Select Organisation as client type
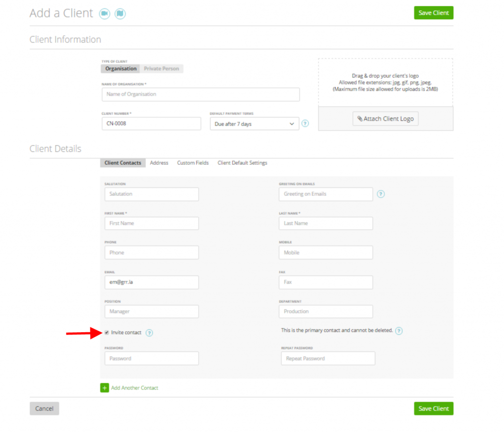This screenshot has height=432, width=504. click(120, 68)
